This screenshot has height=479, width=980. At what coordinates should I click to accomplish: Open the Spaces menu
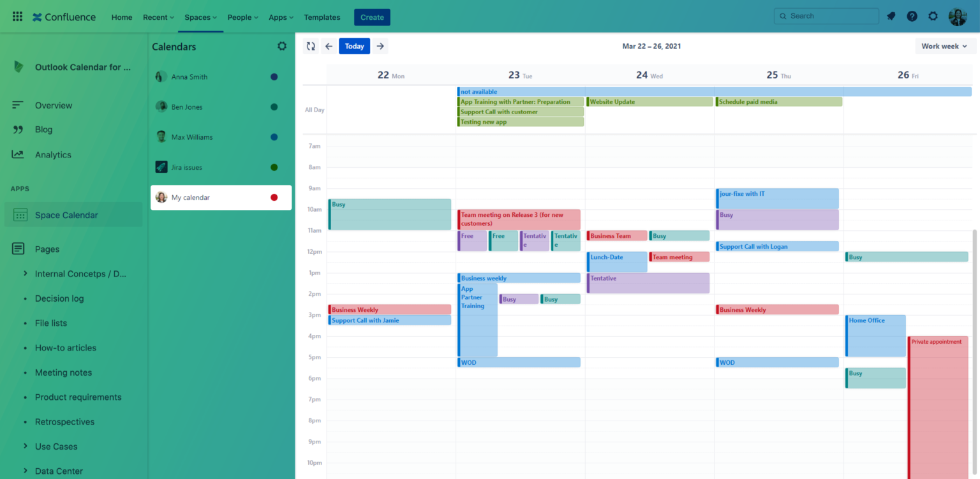200,17
